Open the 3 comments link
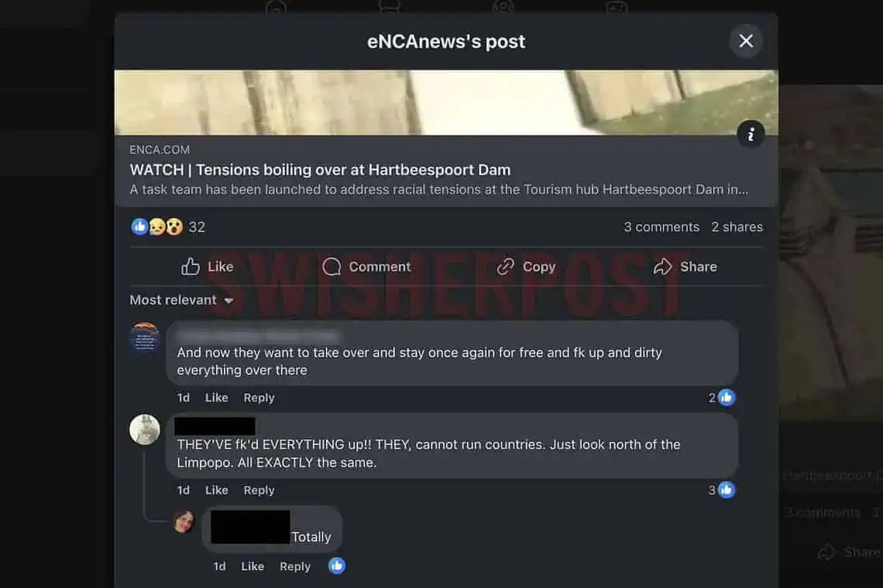The image size is (883, 588). (x=661, y=227)
